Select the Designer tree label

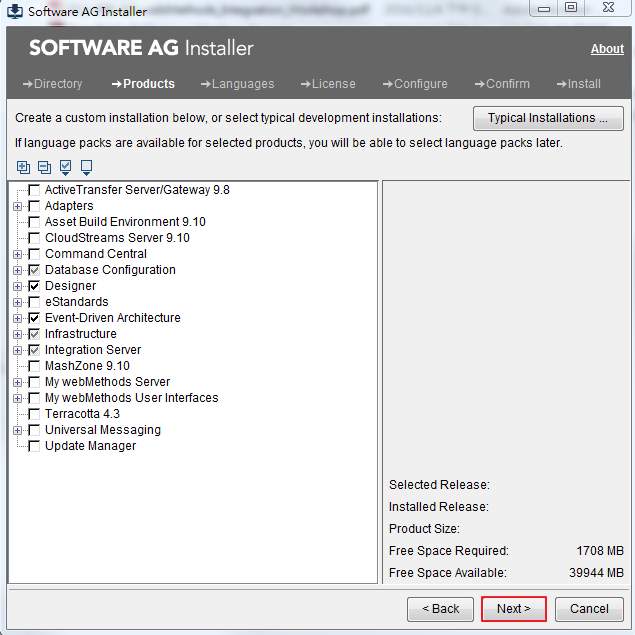(70, 286)
